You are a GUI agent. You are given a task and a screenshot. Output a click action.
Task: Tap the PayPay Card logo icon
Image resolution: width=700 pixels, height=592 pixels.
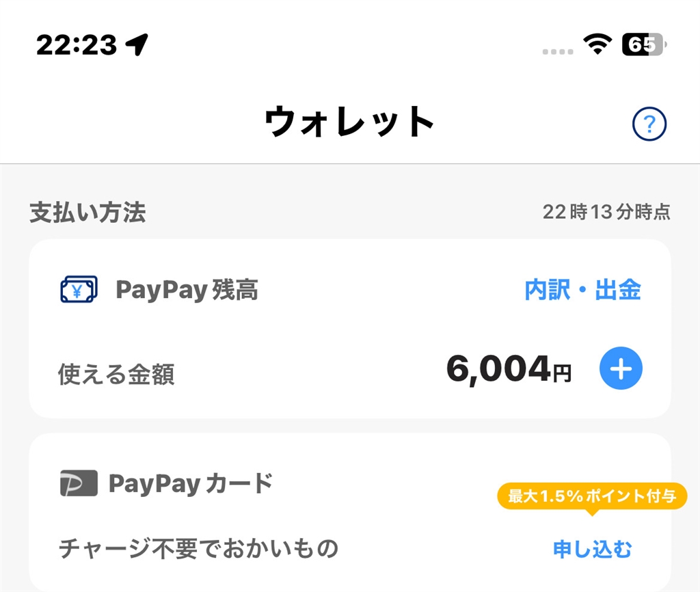[79, 484]
